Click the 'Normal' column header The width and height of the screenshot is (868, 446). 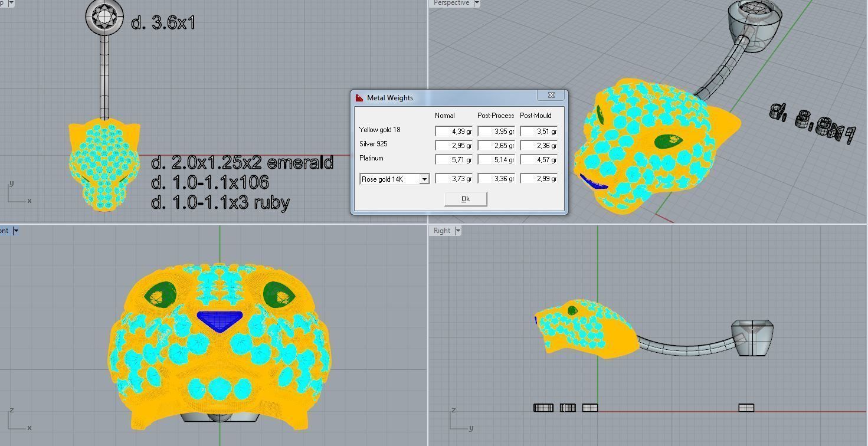(445, 116)
